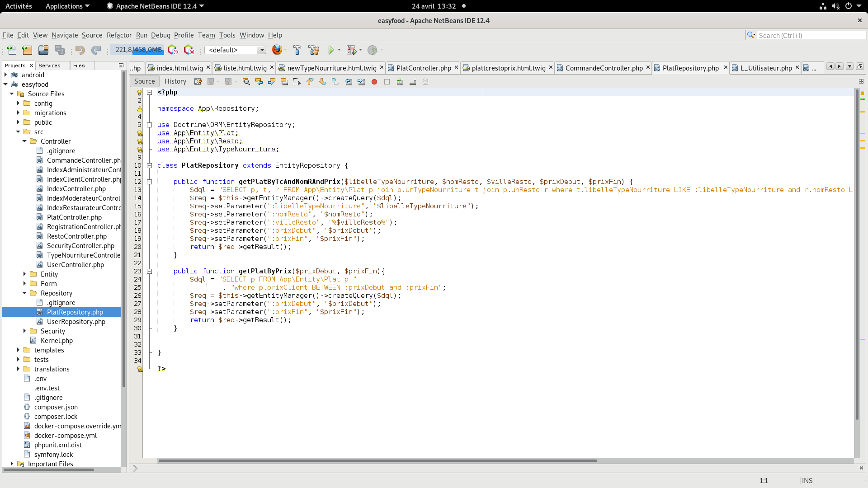Viewport: 868px width, 488px height.
Task: Open the Firefox browser selector icon
Action: pyautogui.click(x=277, y=50)
